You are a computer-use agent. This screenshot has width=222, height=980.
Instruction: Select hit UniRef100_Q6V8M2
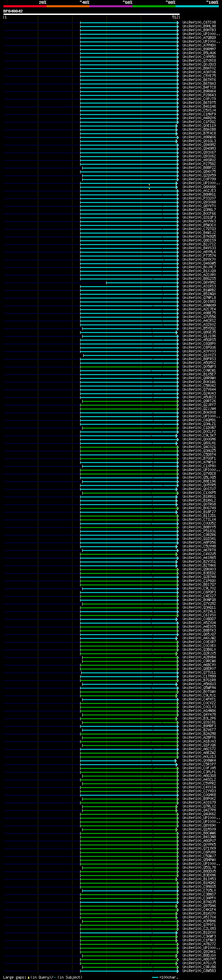pos(199,282)
